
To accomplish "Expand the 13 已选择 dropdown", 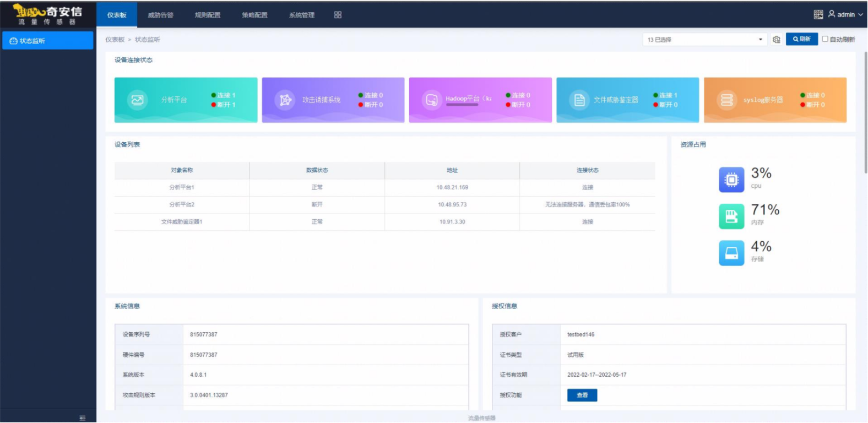I will (705, 40).
